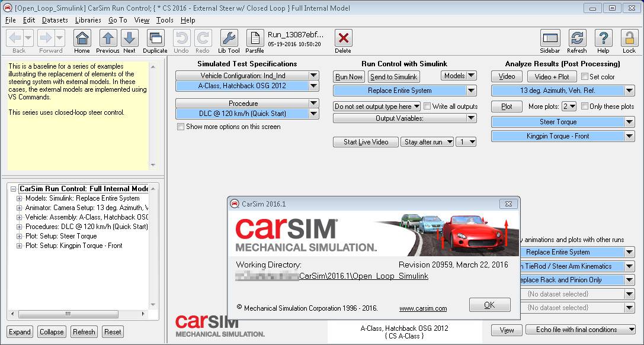Viewport: 644px width, 345px height.
Task: Duplicate the current dataset
Action: 155,38
